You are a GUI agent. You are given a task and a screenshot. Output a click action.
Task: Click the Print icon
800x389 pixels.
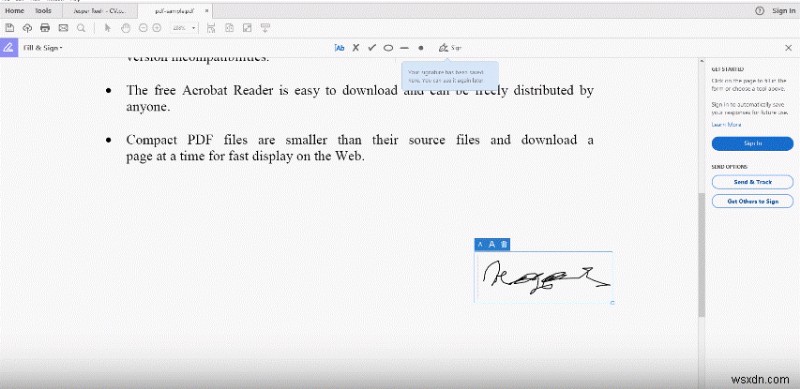[x=45, y=28]
